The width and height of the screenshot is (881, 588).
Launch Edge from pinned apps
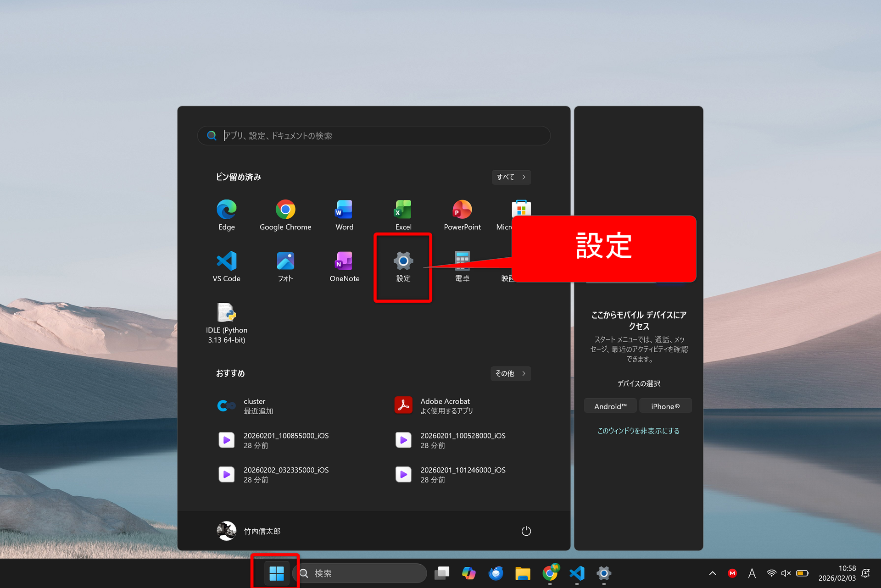point(226,215)
